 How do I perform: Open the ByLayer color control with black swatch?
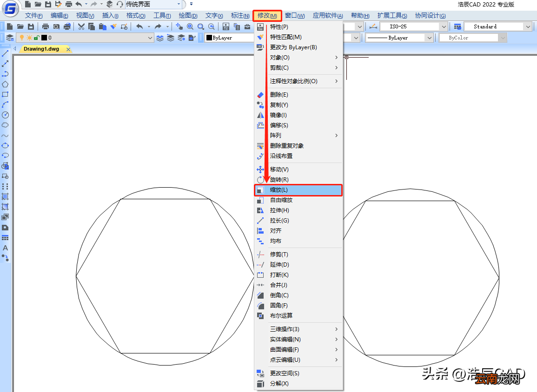pos(230,38)
